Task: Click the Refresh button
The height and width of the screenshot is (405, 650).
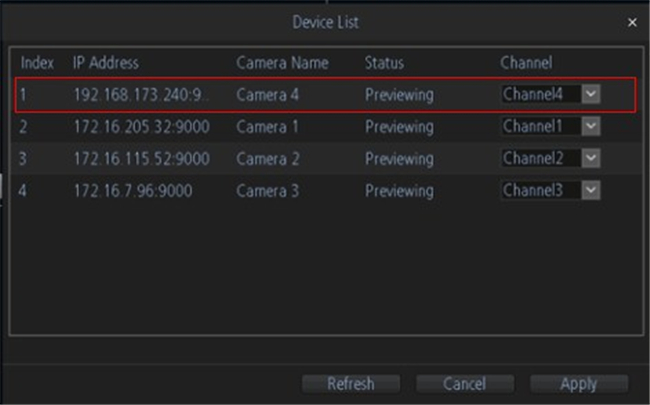Action: click(351, 383)
